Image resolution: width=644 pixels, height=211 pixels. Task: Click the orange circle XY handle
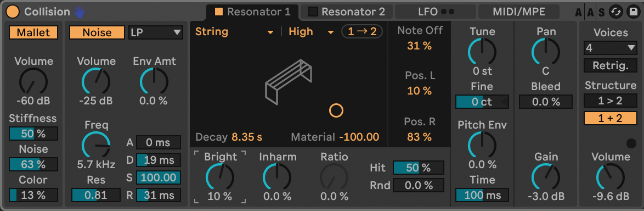pos(336,110)
